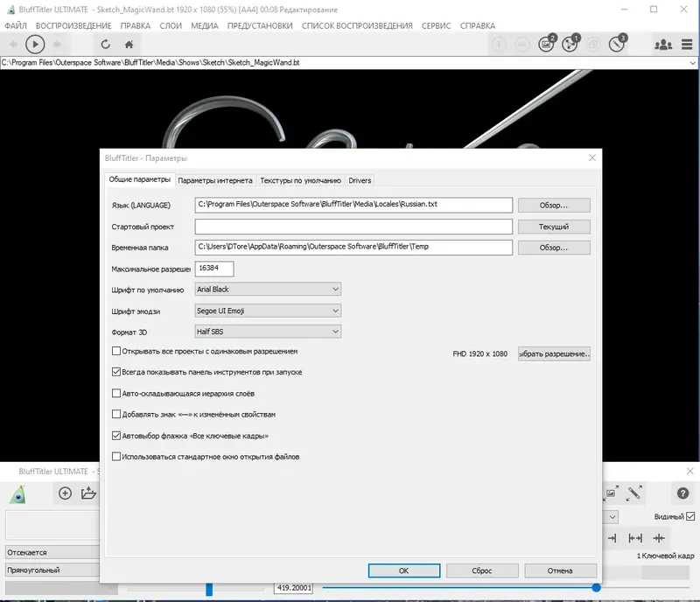Close the Параметры dialog with X
Image resolution: width=700 pixels, height=602 pixels.
[x=592, y=157]
